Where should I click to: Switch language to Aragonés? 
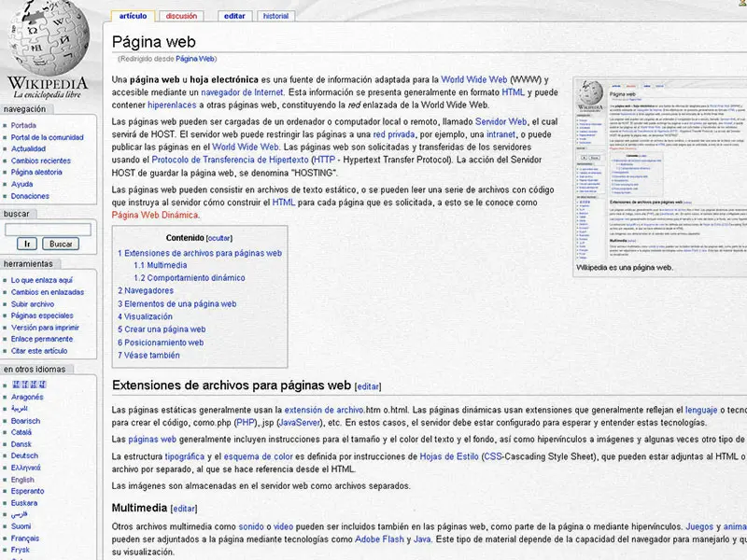[x=27, y=397]
